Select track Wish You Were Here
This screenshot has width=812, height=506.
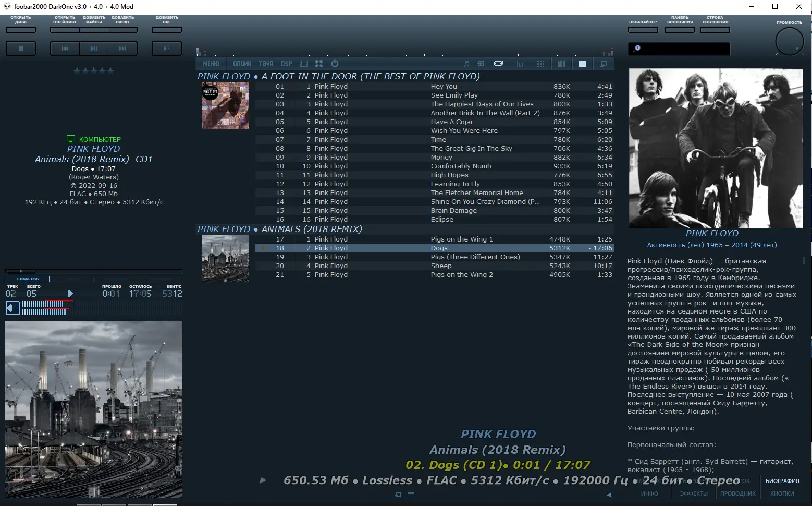(434, 131)
